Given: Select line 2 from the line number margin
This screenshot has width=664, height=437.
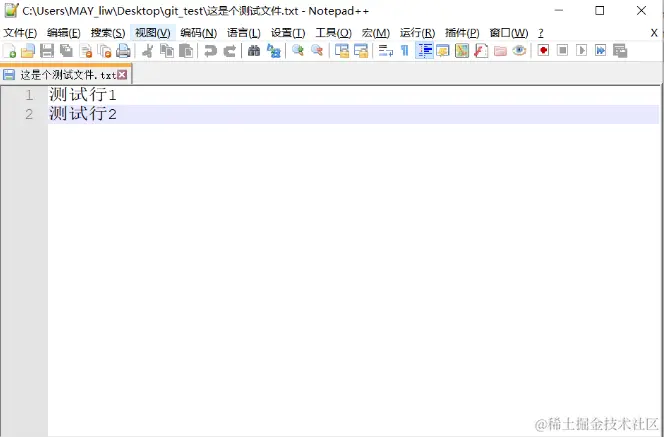Looking at the screenshot, I should pyautogui.click(x=29, y=114).
